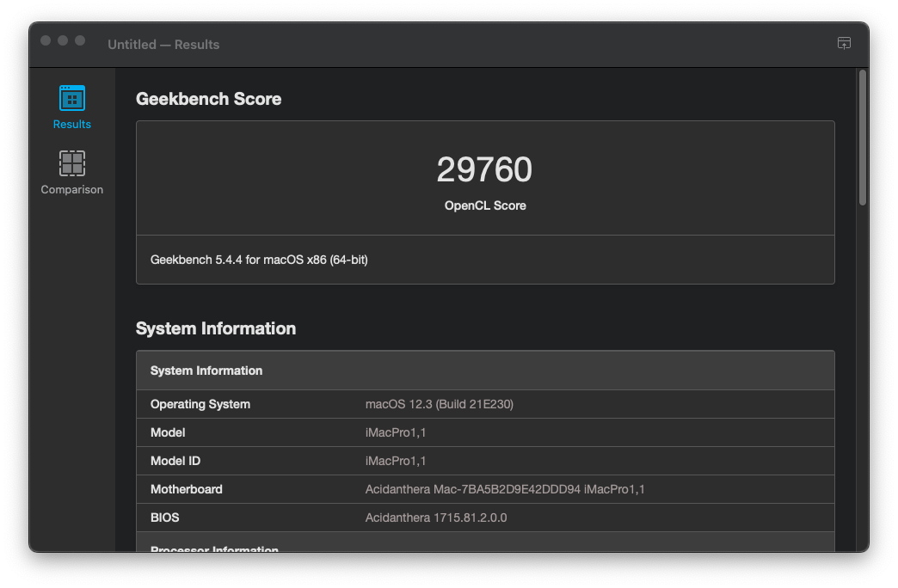Viewport: 898px width, 588px height.
Task: Switch to the Comparison view icon
Action: 72,164
